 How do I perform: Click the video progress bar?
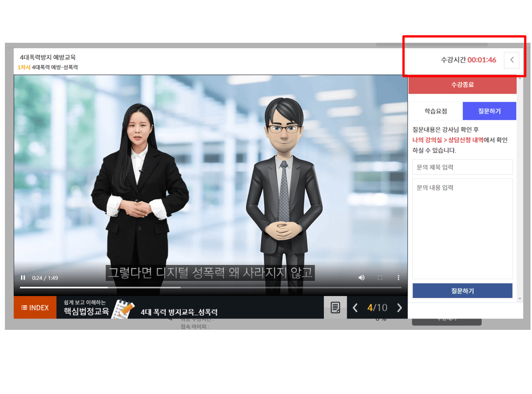pyautogui.click(x=210, y=287)
